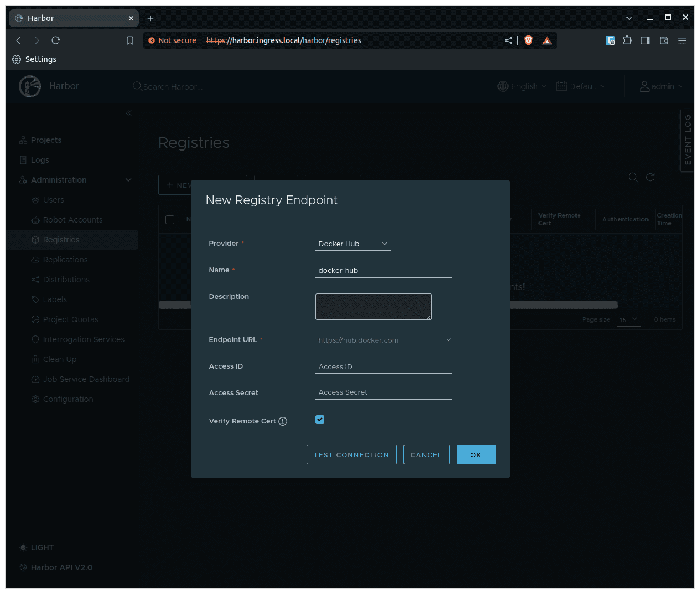Image resolution: width=700 pixels, height=594 pixels.
Task: Open the Brave wallet icon
Action: coord(664,40)
